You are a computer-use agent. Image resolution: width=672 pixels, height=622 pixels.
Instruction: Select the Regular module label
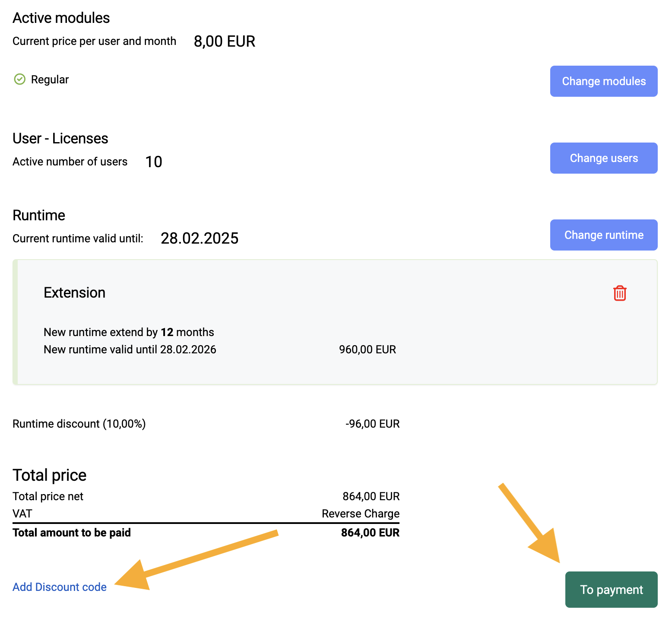50,80
